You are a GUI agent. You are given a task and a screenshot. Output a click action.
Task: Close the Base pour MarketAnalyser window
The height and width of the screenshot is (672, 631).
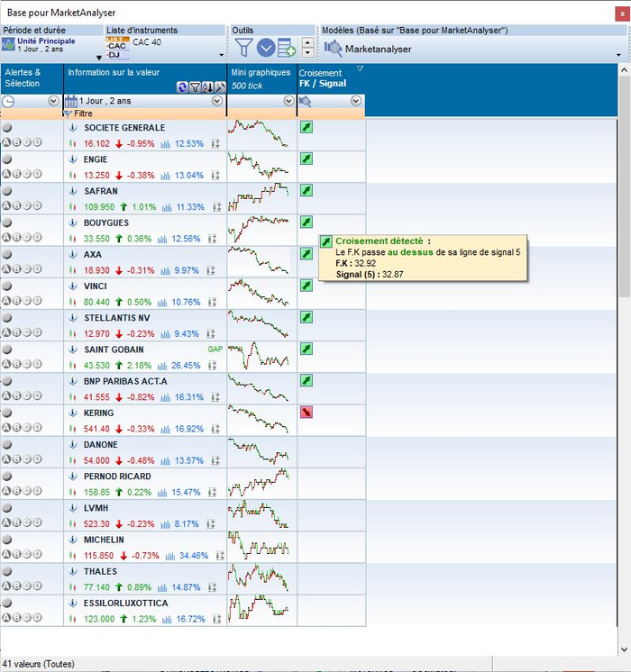(x=622, y=14)
